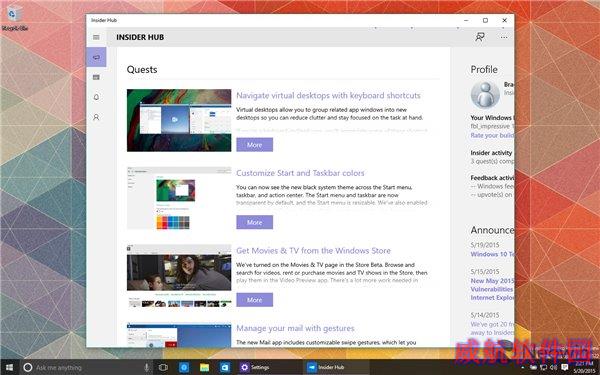Open the Windows Start button

coord(9,367)
